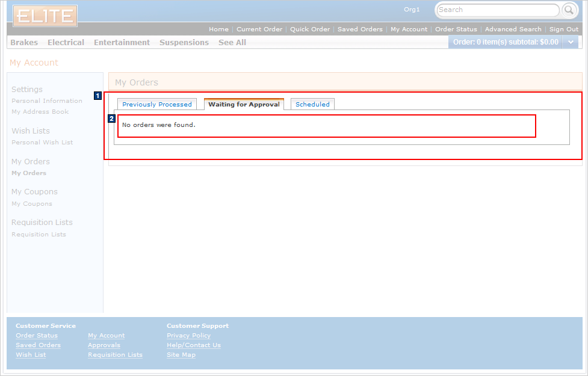This screenshot has height=376, width=588.
Task: Open My Coupons in the sidebar
Action: click(31, 203)
